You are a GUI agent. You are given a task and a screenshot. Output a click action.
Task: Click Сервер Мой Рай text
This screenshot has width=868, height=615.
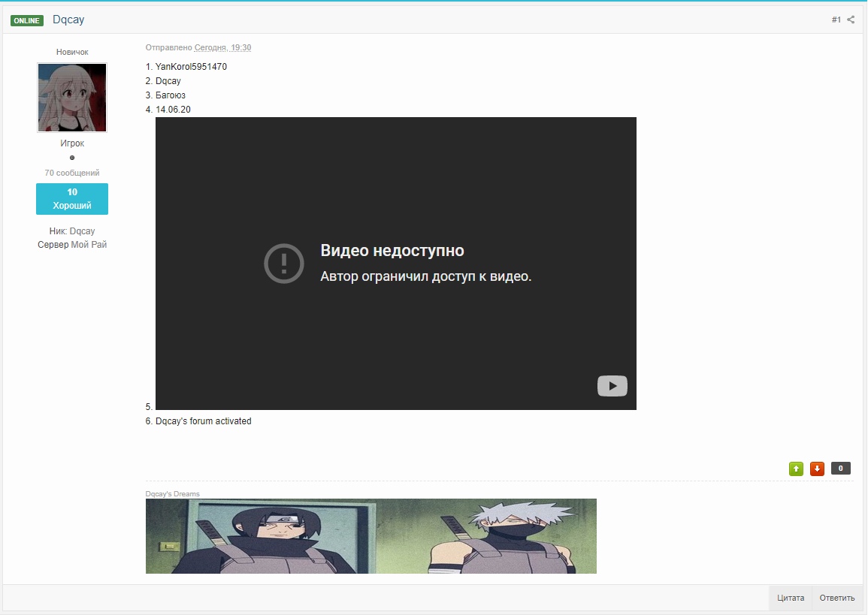click(x=72, y=245)
